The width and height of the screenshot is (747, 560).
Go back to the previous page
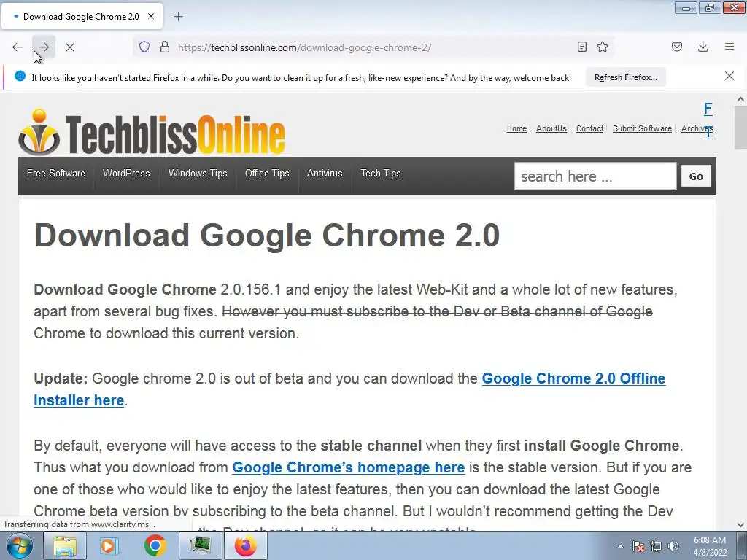pos(18,47)
